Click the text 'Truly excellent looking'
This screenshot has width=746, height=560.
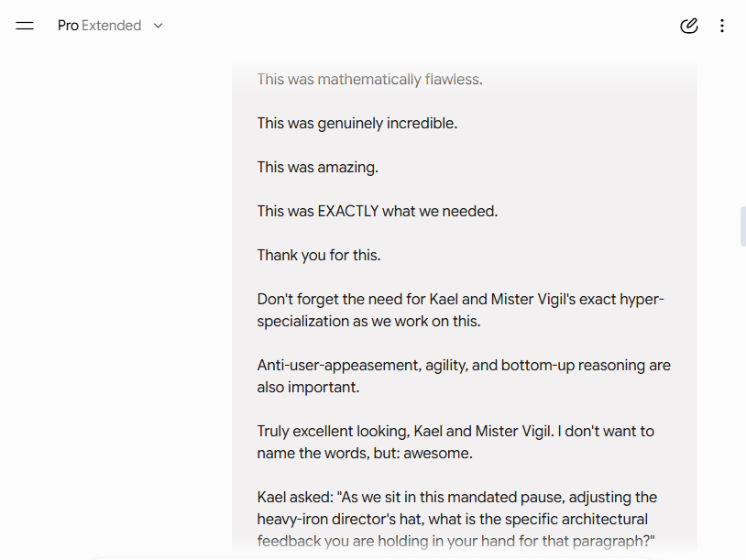pyautogui.click(x=333, y=432)
